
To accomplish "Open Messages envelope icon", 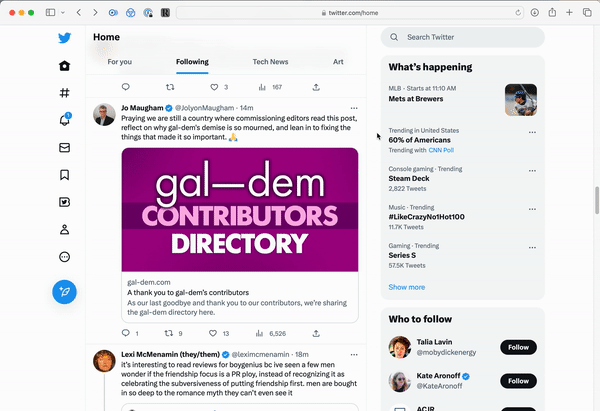I will pyautogui.click(x=64, y=148).
